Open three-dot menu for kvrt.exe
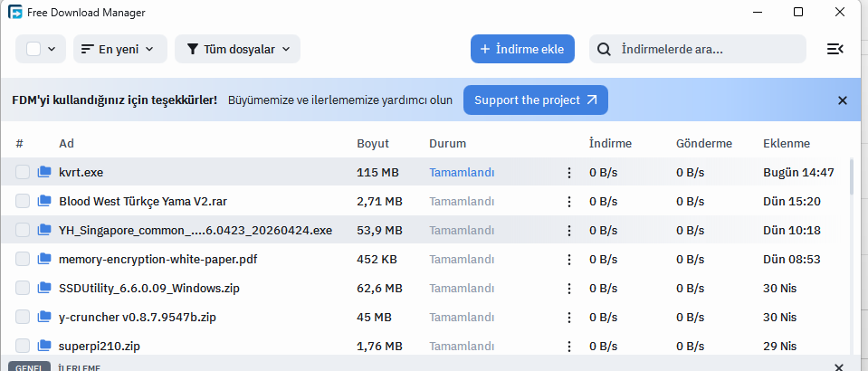 (x=568, y=173)
